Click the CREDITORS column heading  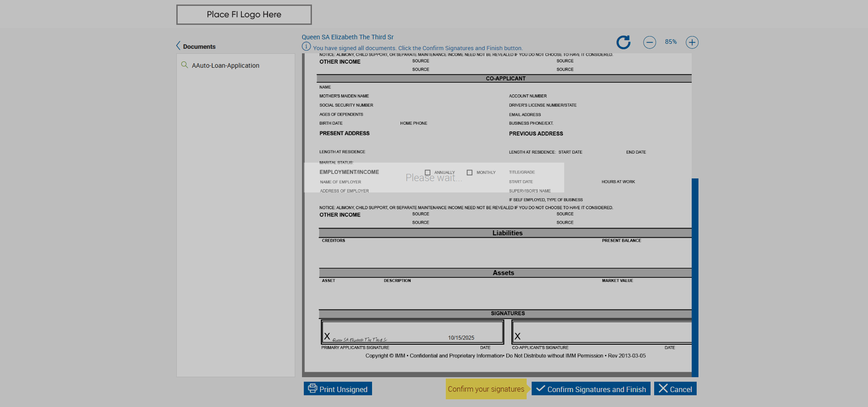(334, 241)
